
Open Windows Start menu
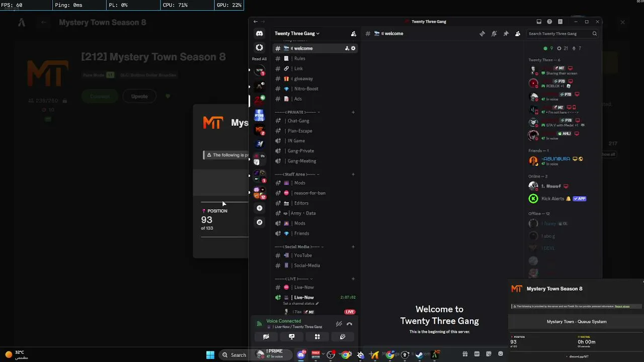tap(210, 355)
